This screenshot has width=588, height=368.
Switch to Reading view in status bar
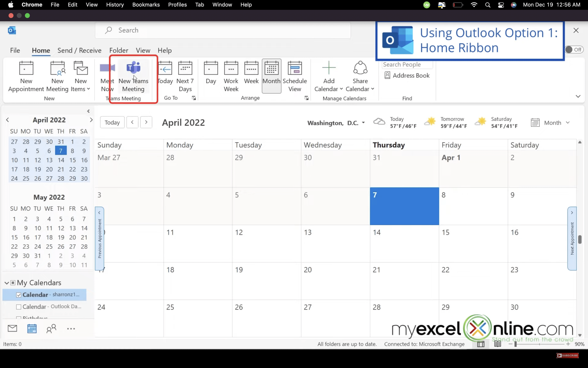click(x=497, y=344)
